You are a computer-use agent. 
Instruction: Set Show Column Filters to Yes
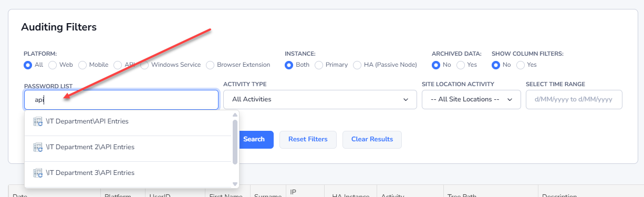(x=521, y=65)
